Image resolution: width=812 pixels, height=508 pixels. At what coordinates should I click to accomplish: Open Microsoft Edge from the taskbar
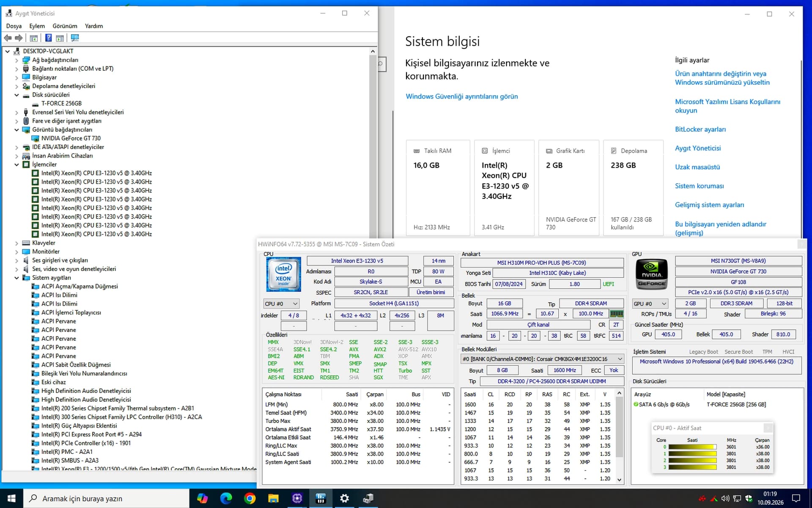(x=226, y=499)
